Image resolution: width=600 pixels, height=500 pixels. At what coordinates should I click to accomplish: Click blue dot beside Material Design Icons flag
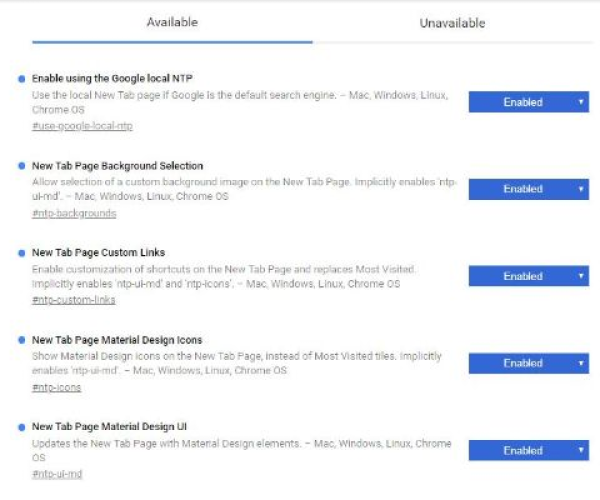pyautogui.click(x=22, y=340)
